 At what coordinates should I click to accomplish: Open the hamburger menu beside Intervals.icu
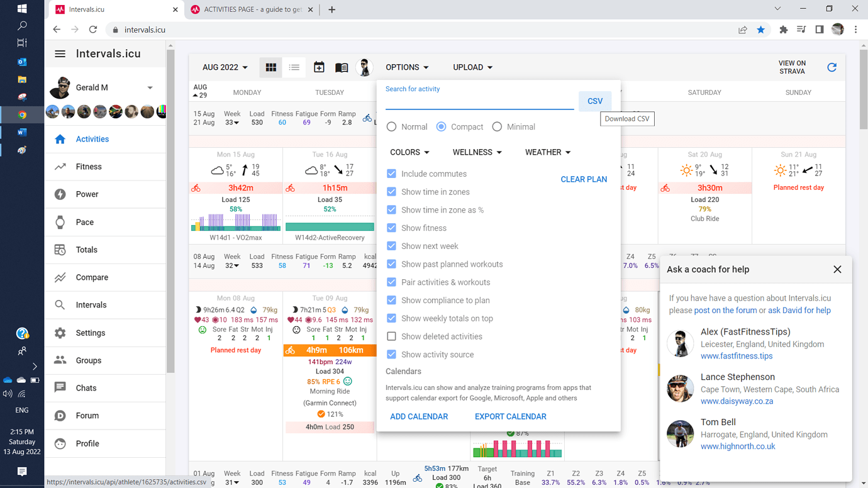tap(60, 54)
